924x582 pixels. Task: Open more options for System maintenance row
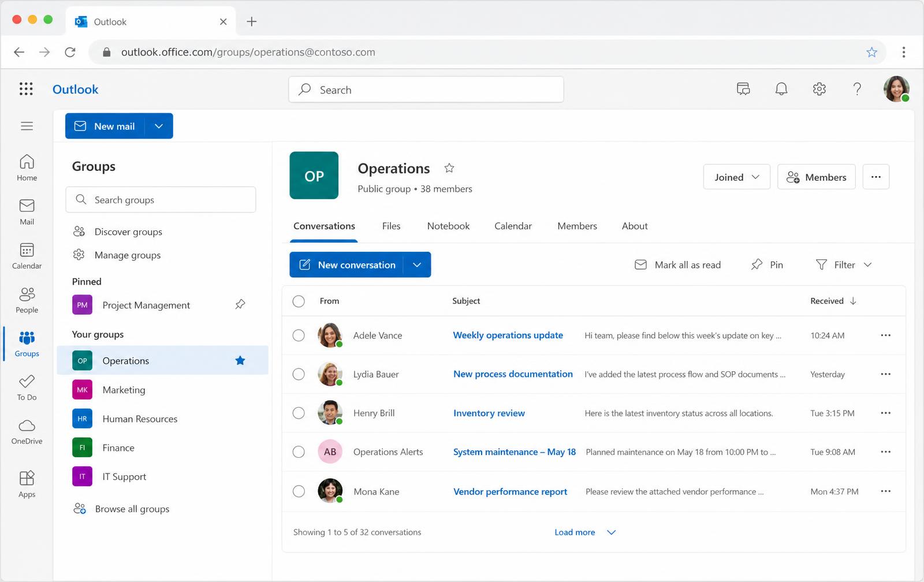(x=886, y=452)
